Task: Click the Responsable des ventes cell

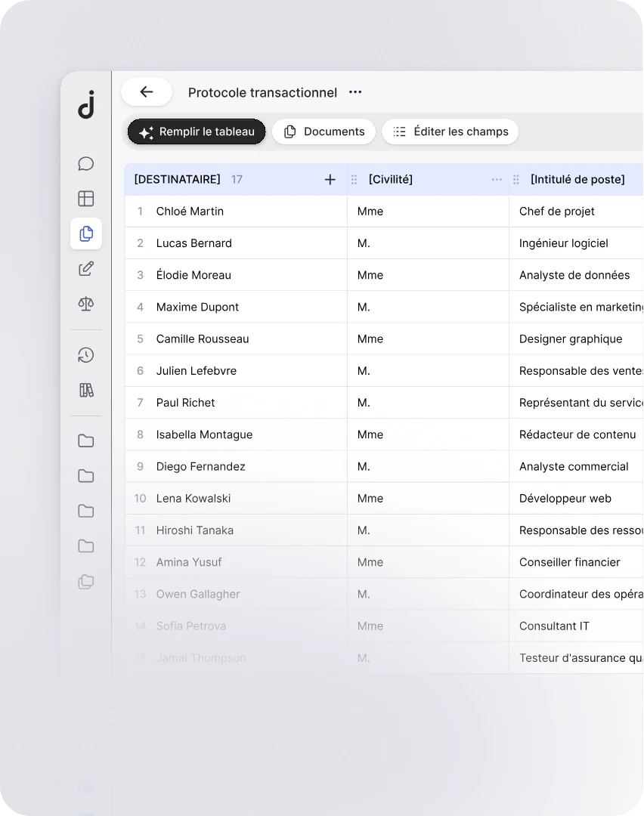Action: coord(576,370)
